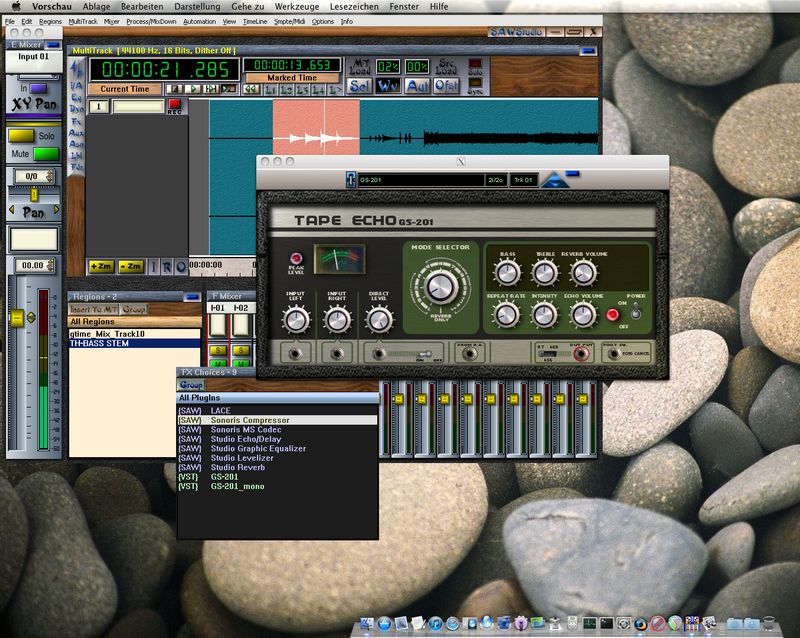Click the left Pan arrow
The height and width of the screenshot is (638, 800).
[12, 210]
